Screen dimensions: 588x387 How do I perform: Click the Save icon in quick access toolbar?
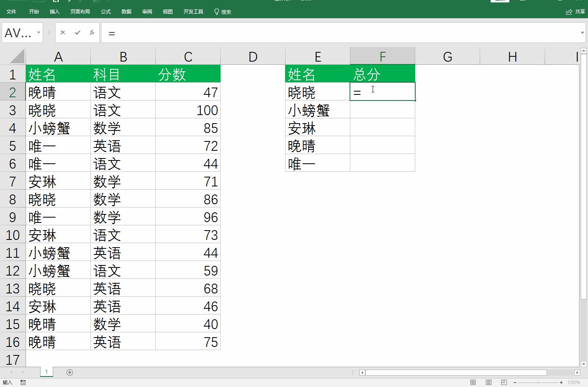pos(56,2)
